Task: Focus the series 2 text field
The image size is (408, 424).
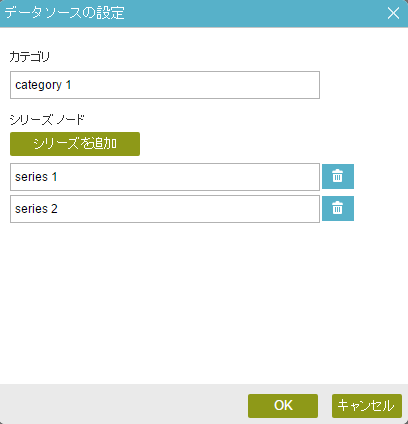Action: coord(165,209)
